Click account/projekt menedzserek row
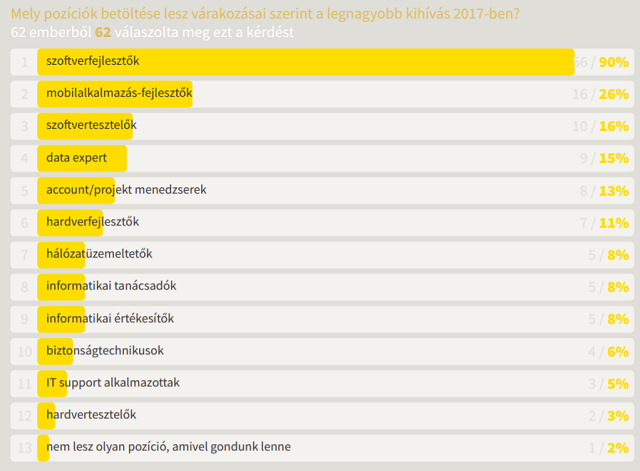The image size is (640, 471). coord(322,191)
